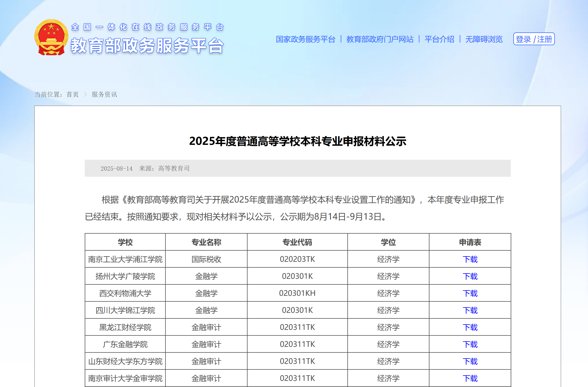Download 黑龙江财经学院 金融审计 form

470,327
